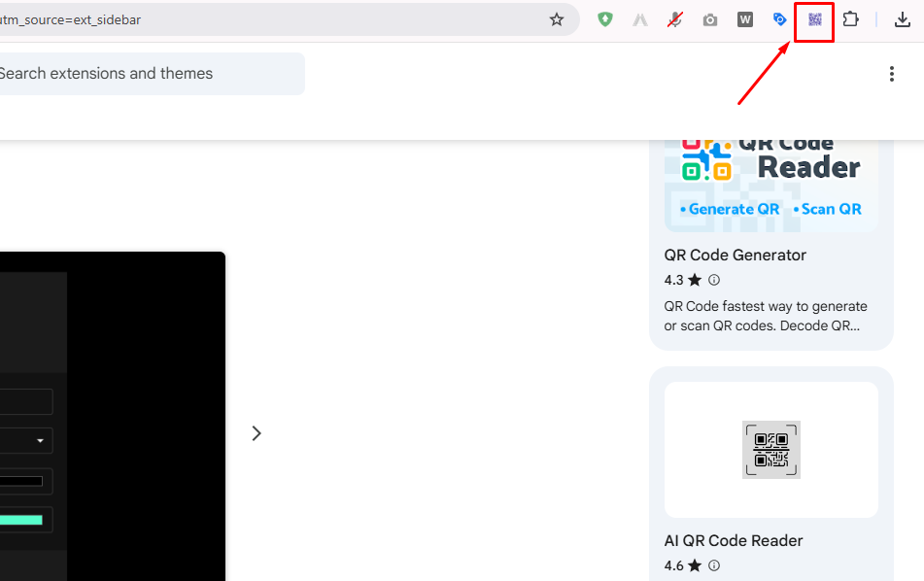Click the black color bar in preview
This screenshot has height=581, width=924.
[x=21, y=482]
